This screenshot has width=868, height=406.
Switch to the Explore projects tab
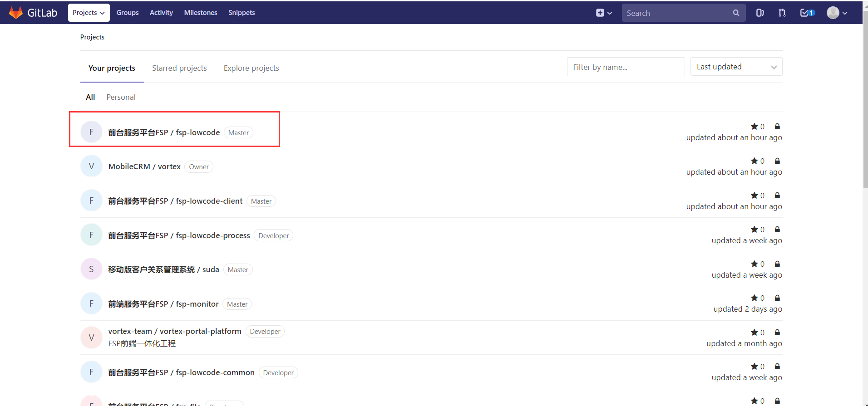point(252,68)
